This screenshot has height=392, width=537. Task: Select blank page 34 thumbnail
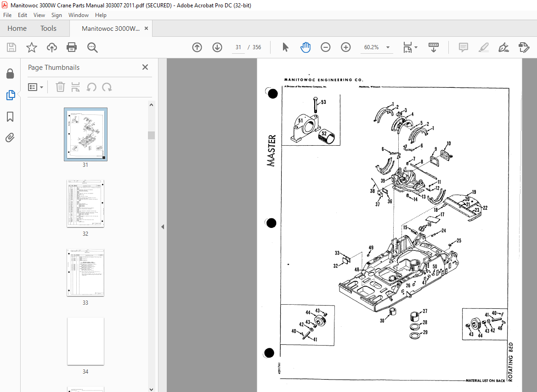point(85,341)
